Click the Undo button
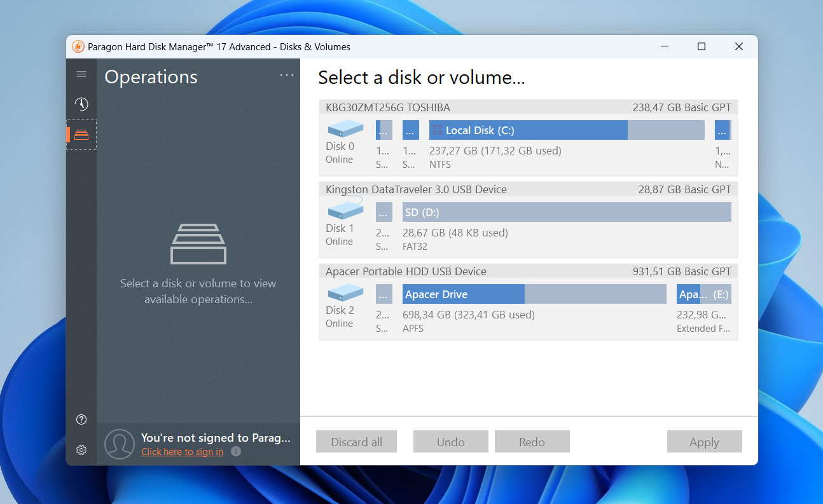 tap(450, 442)
